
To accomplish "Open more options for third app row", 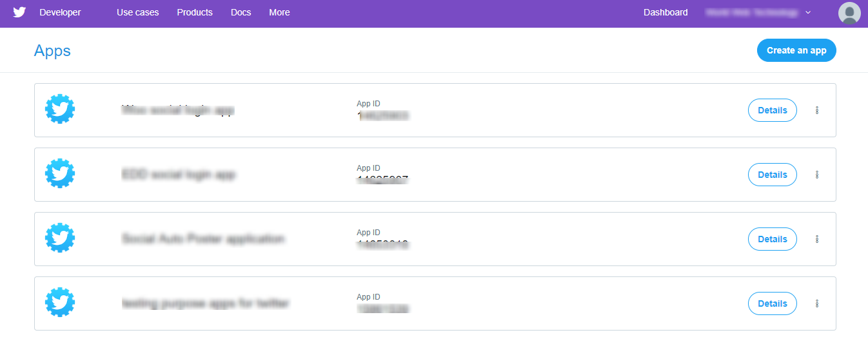I will (x=817, y=239).
